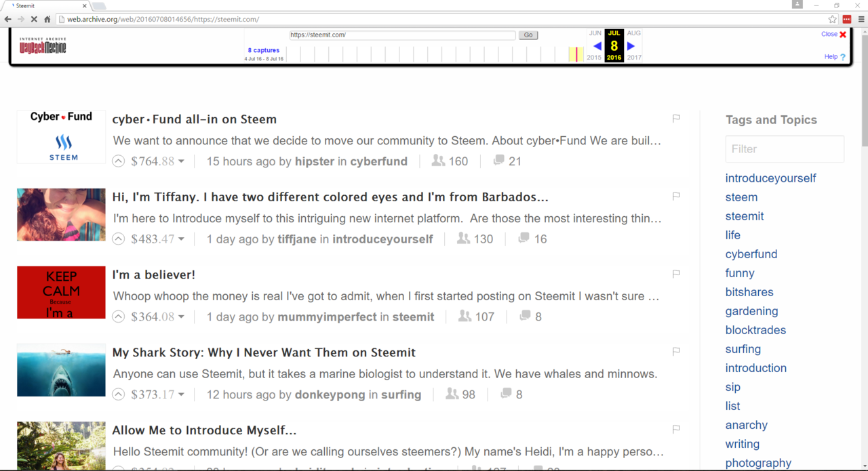Click the highlighted capture marker in Wayback timeline

[576, 54]
